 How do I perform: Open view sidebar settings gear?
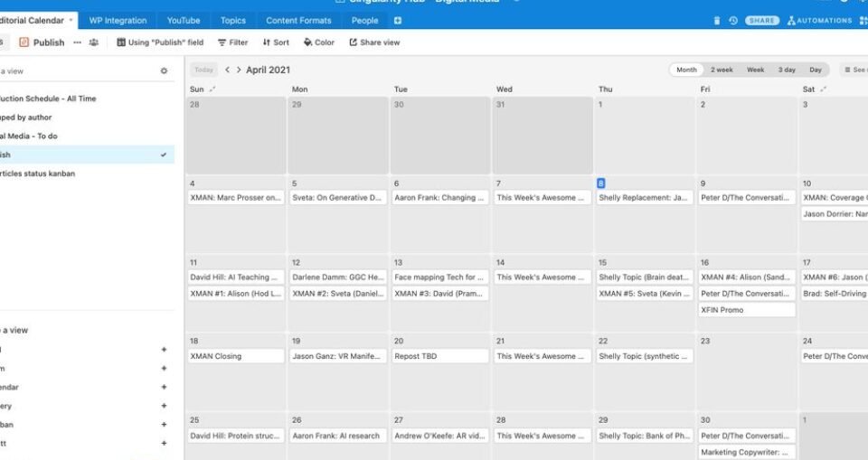[x=164, y=70]
